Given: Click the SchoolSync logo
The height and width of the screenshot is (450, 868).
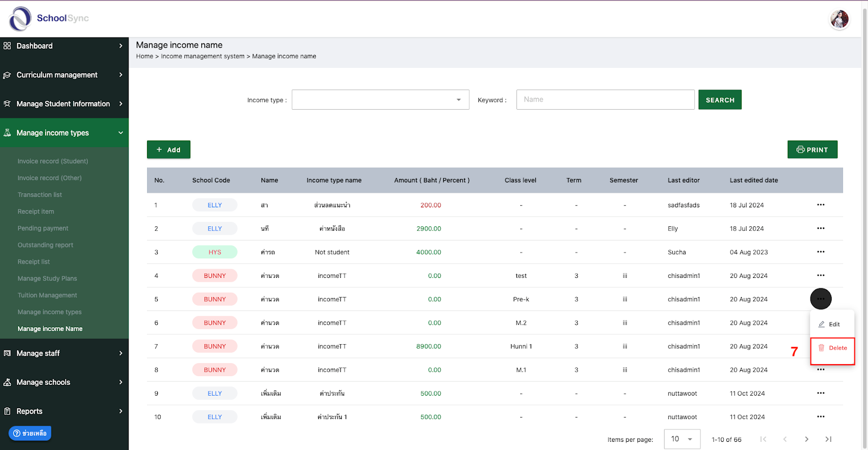Looking at the screenshot, I should [x=49, y=18].
